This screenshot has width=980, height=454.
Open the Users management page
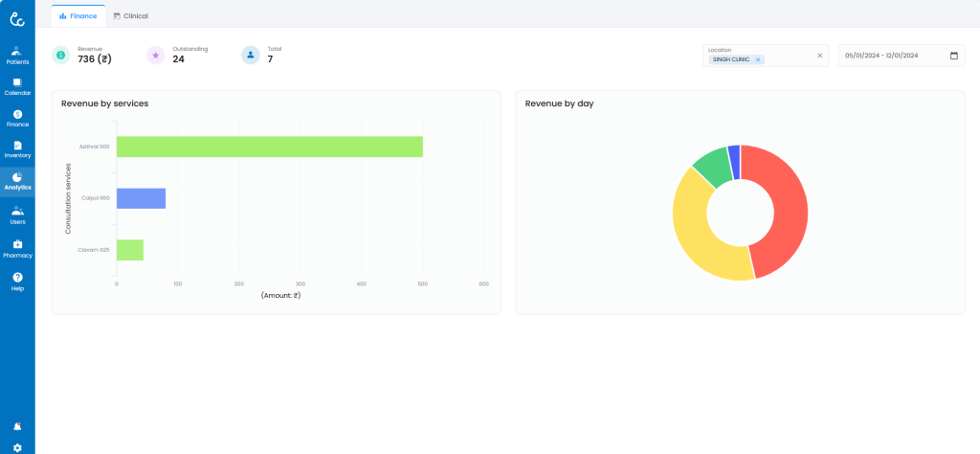(17, 215)
